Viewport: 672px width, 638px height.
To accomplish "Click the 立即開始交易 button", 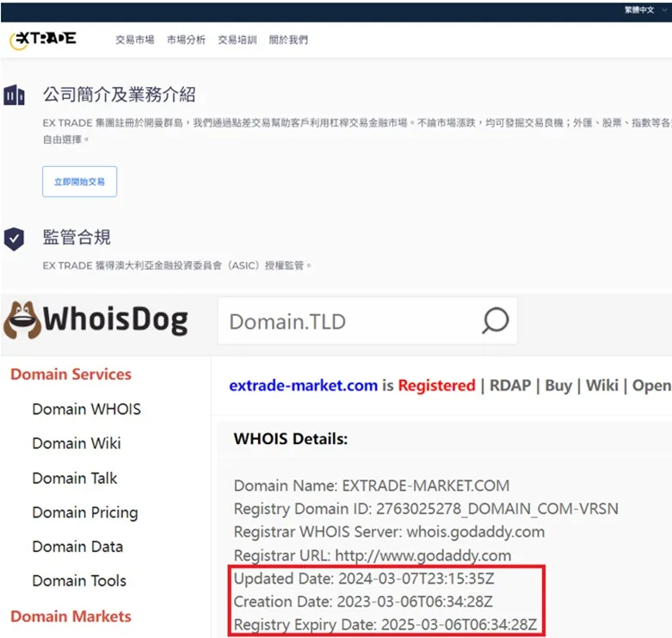I will pos(79,182).
